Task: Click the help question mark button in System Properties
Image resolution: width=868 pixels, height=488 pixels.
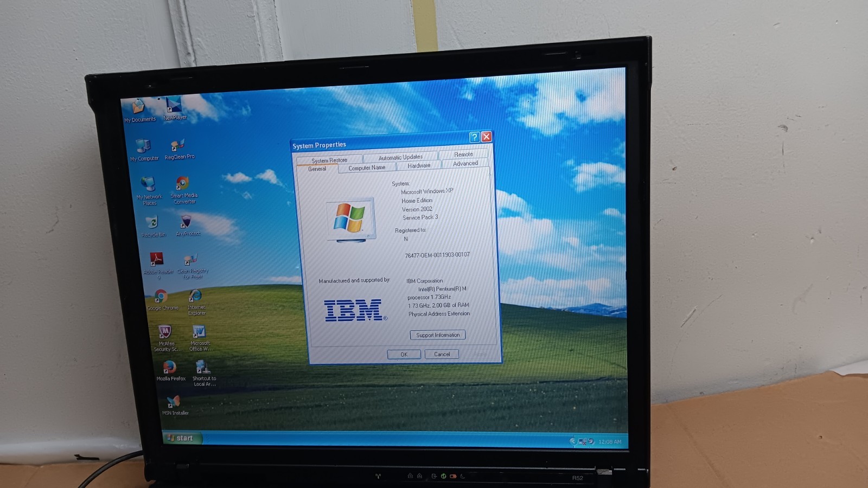Action: 474,137
